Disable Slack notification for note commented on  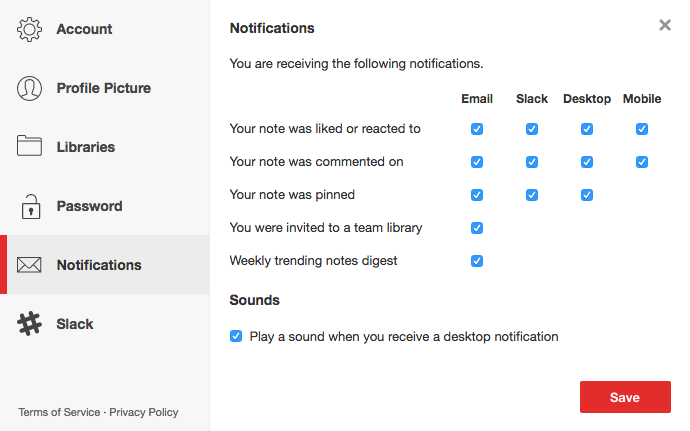532,162
